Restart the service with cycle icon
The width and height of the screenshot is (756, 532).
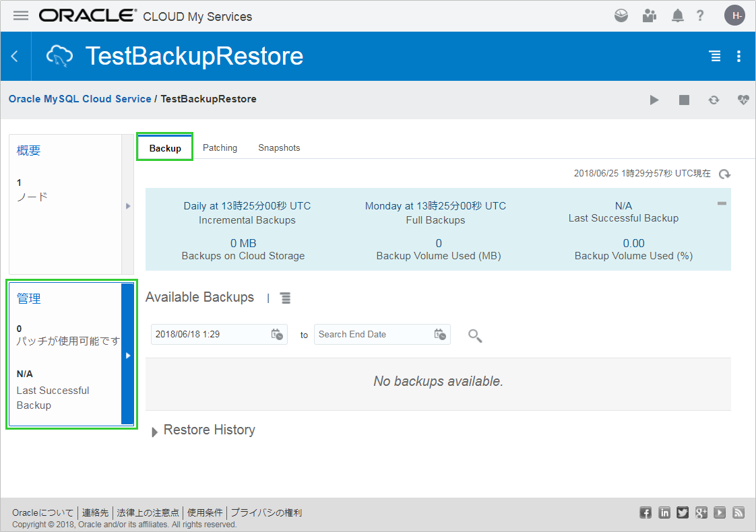click(714, 100)
